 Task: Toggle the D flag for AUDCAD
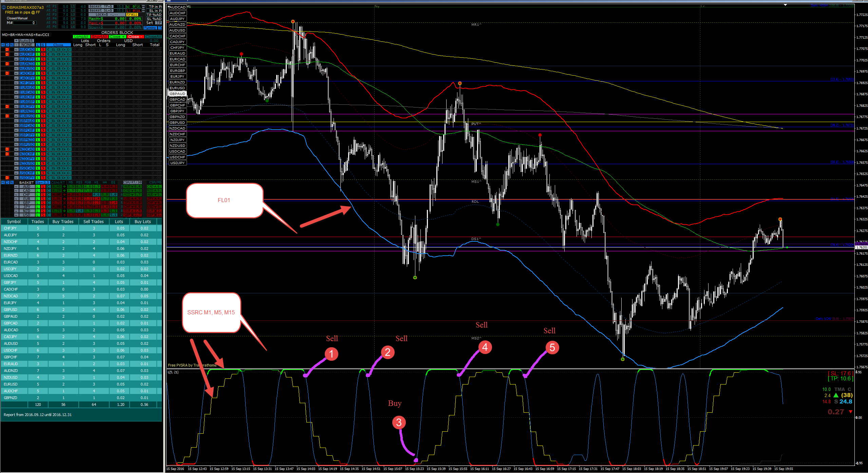pyautogui.click(x=7, y=50)
